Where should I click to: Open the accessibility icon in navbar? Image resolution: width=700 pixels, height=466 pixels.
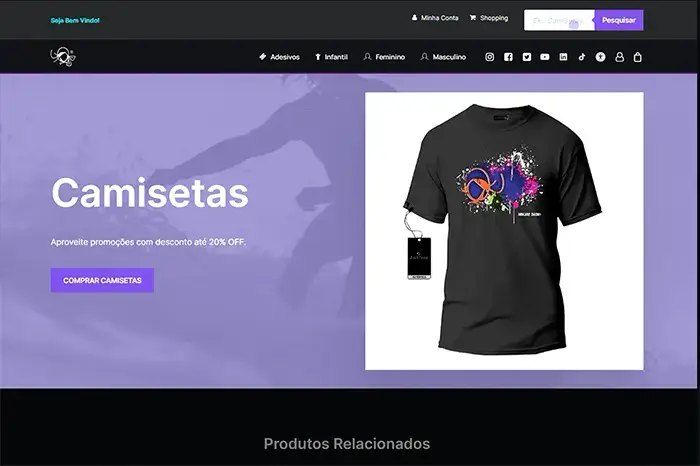(x=600, y=57)
